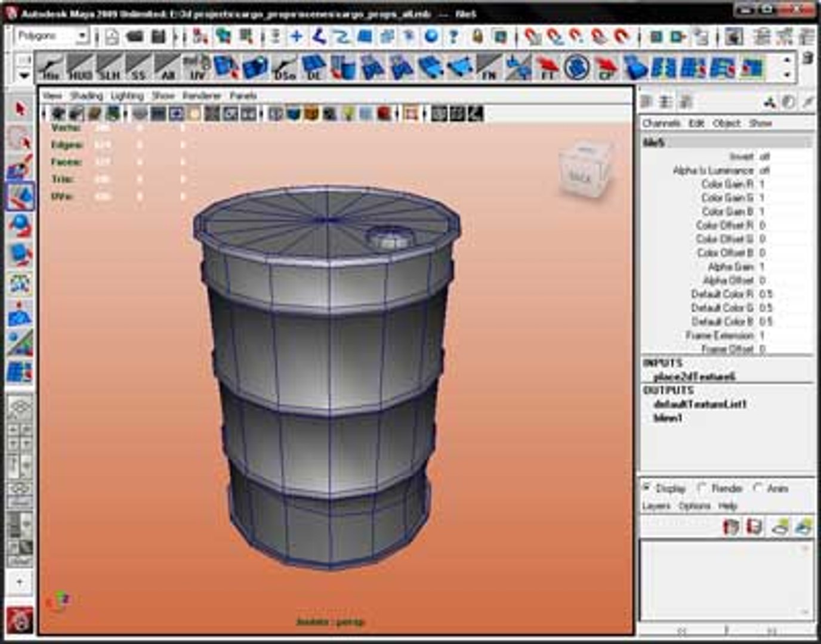Open the Channels menu in Channel Box
The image size is (821, 644).
pyautogui.click(x=661, y=123)
